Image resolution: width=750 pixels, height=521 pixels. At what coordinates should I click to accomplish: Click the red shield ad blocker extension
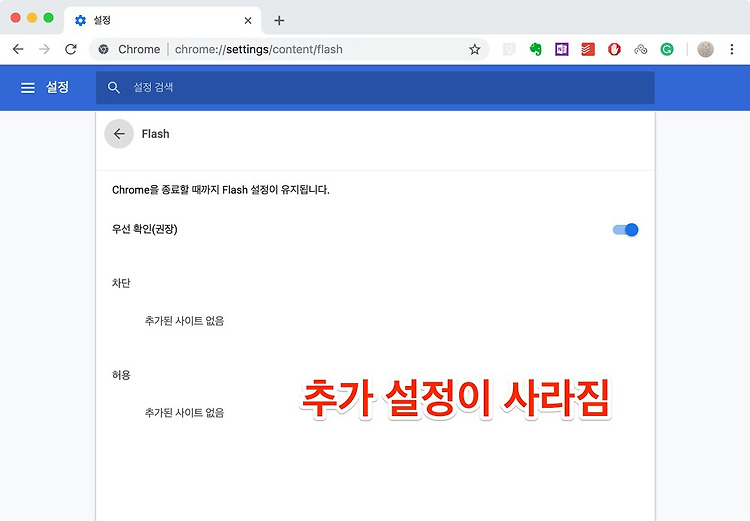pyautogui.click(x=614, y=49)
